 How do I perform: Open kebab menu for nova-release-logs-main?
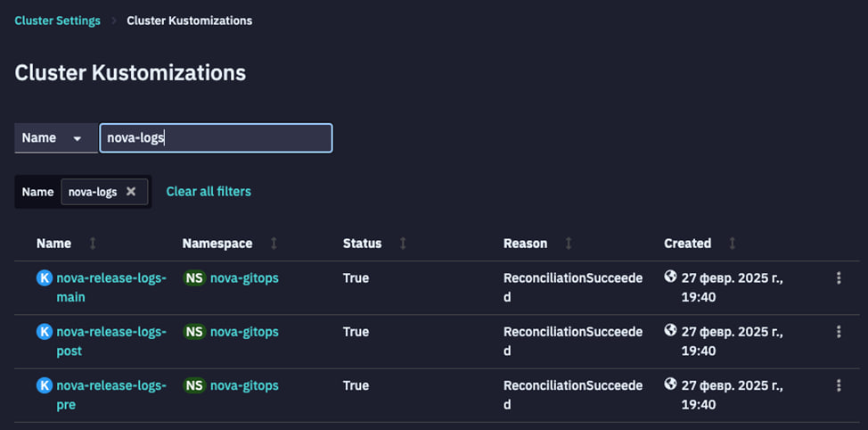point(839,278)
